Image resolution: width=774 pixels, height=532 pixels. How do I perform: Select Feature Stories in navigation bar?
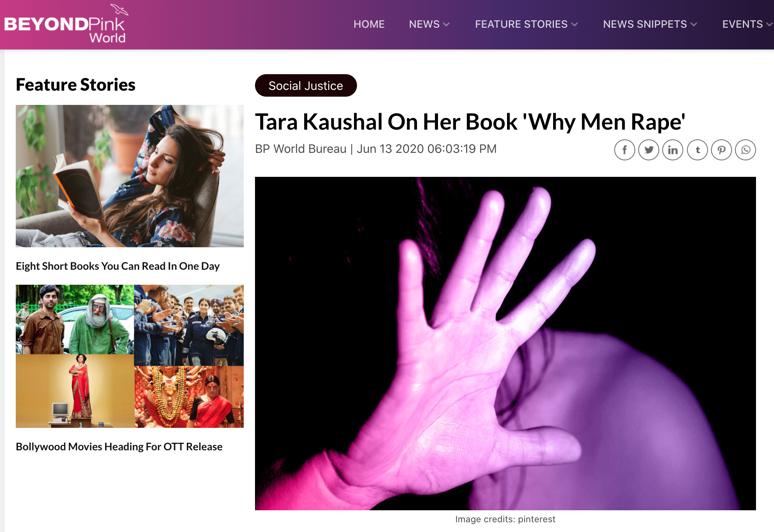(x=521, y=24)
